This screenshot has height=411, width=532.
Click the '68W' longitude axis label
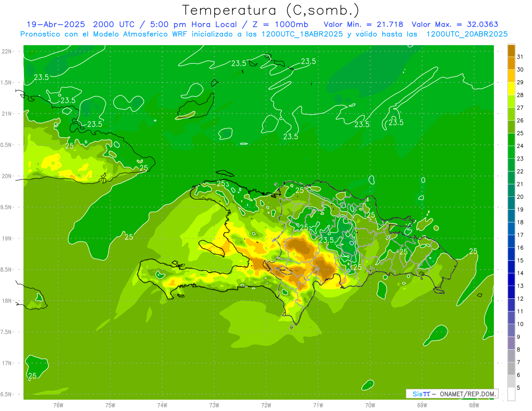[474, 405]
